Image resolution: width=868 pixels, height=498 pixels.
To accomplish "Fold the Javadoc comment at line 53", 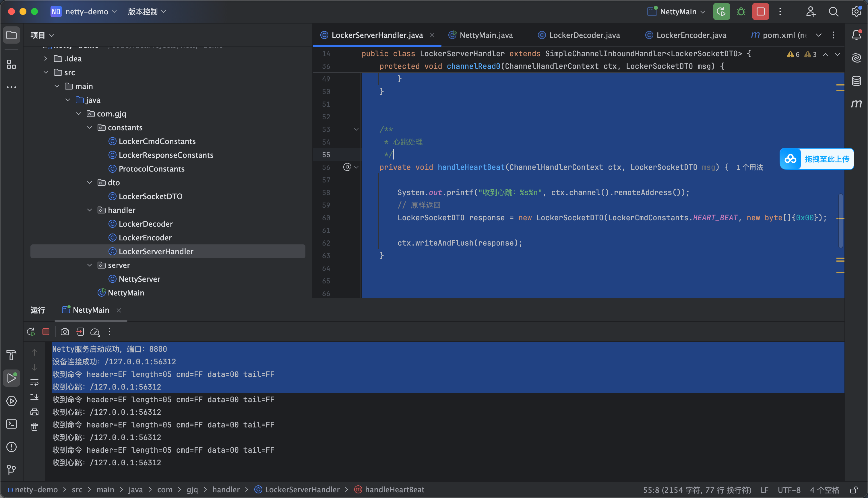I will [356, 129].
